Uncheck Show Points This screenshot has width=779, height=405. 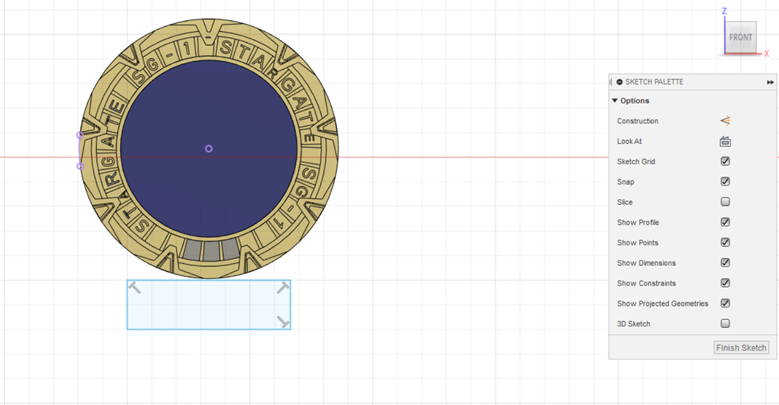725,243
